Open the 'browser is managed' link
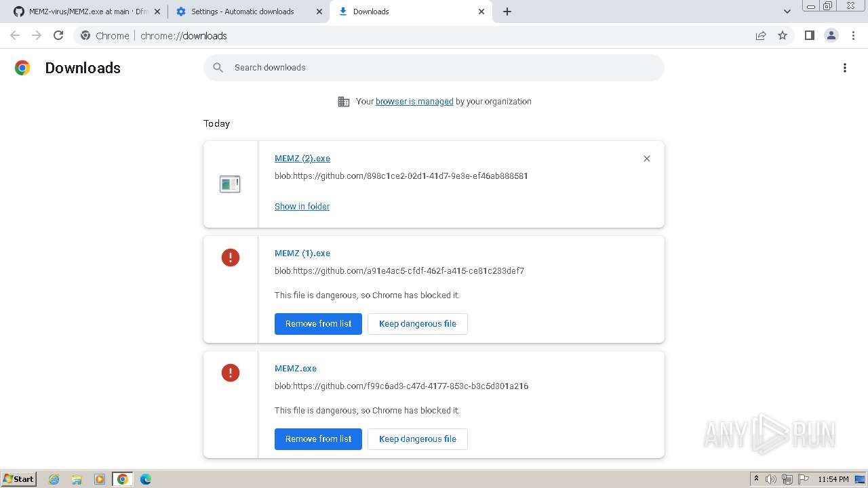This screenshot has height=488, width=868. (x=414, y=102)
